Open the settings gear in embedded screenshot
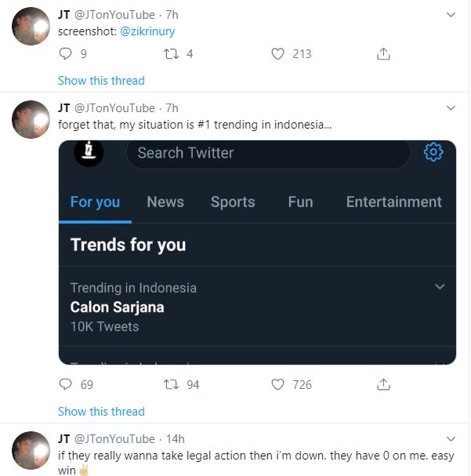The image size is (471, 476). point(433,152)
